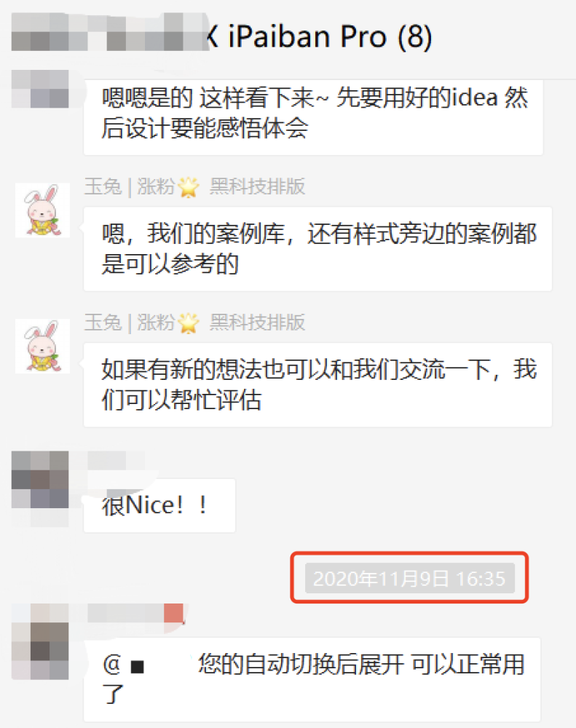Click the second 黑科技排版 nickname tag
This screenshot has height=728, width=576.
[257, 323]
